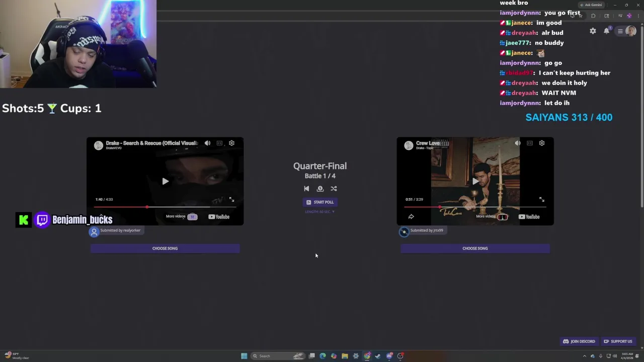This screenshot has height=362, width=644.
Task: Open the hamburger menu beside the profile avatar
Action: pyautogui.click(x=620, y=31)
